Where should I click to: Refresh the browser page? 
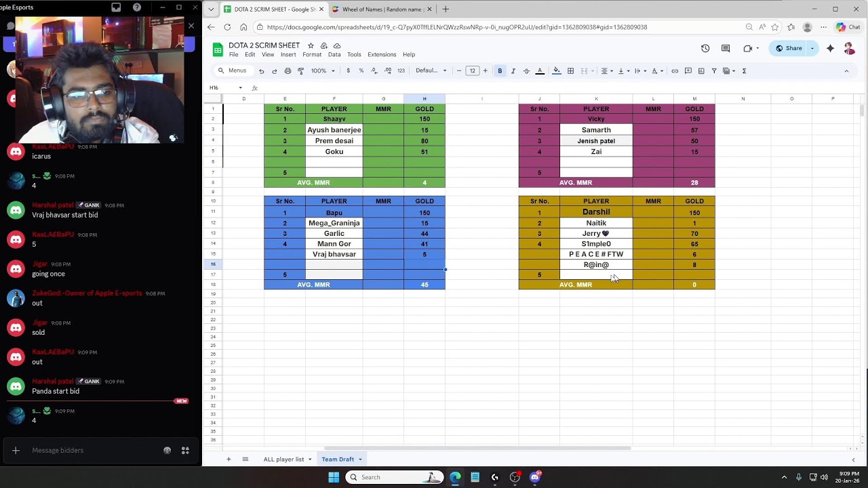[227, 27]
